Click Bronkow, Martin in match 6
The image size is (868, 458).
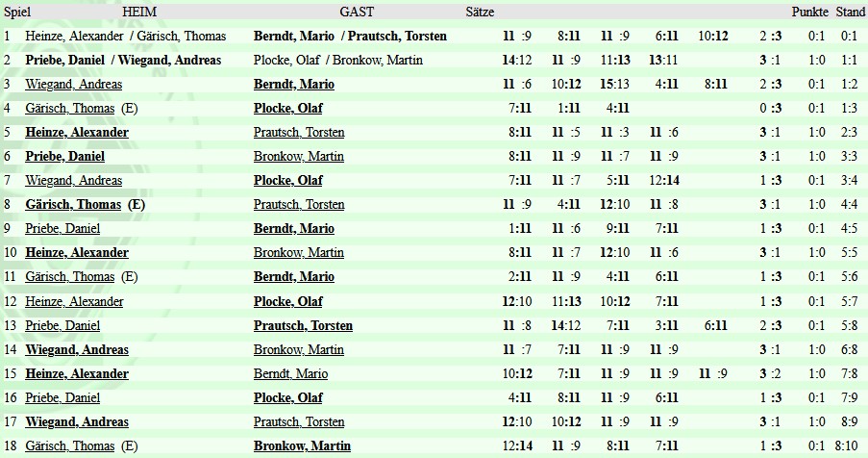tap(299, 156)
